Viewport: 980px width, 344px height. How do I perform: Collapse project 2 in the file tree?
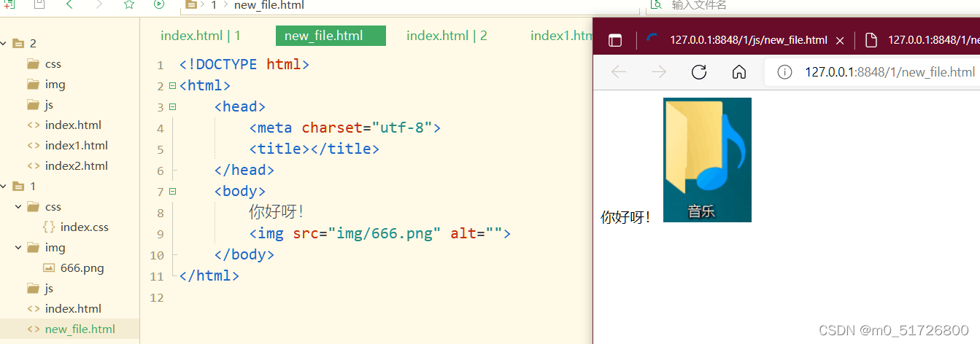tap(4, 44)
